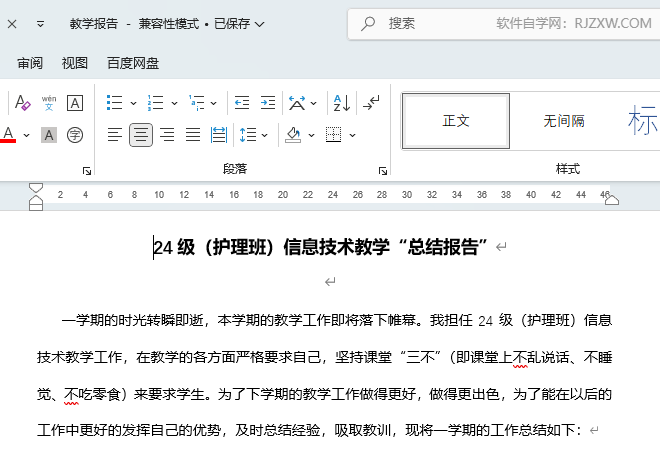The image size is (660, 456).
Task: Apply multilevel list formatting
Action: tap(197, 103)
